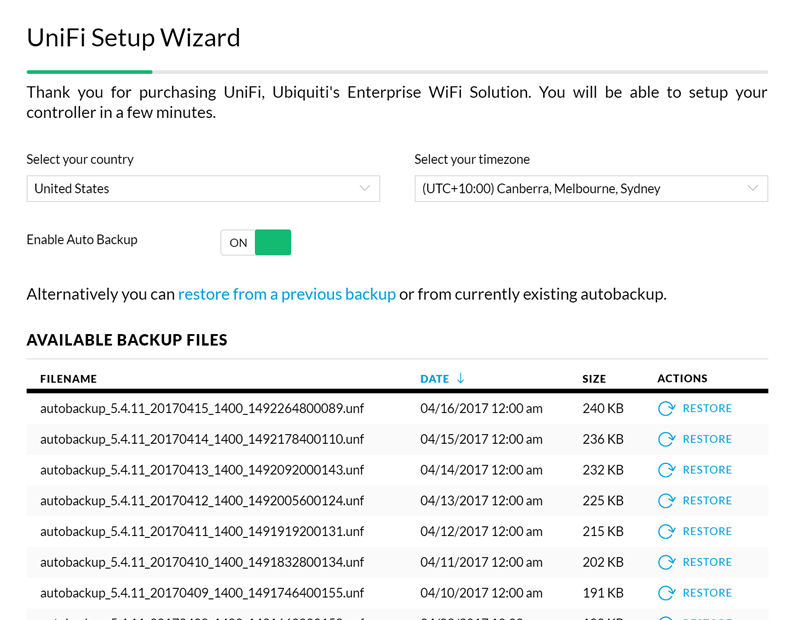The width and height of the screenshot is (800, 620).
Task: Click the UniFi Setup Wizard title
Action: 133,38
